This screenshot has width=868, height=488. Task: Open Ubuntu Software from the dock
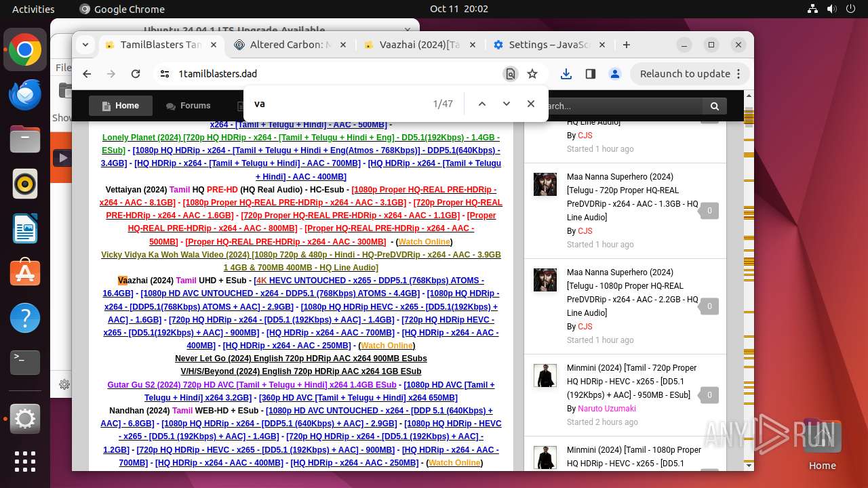pos(25,273)
